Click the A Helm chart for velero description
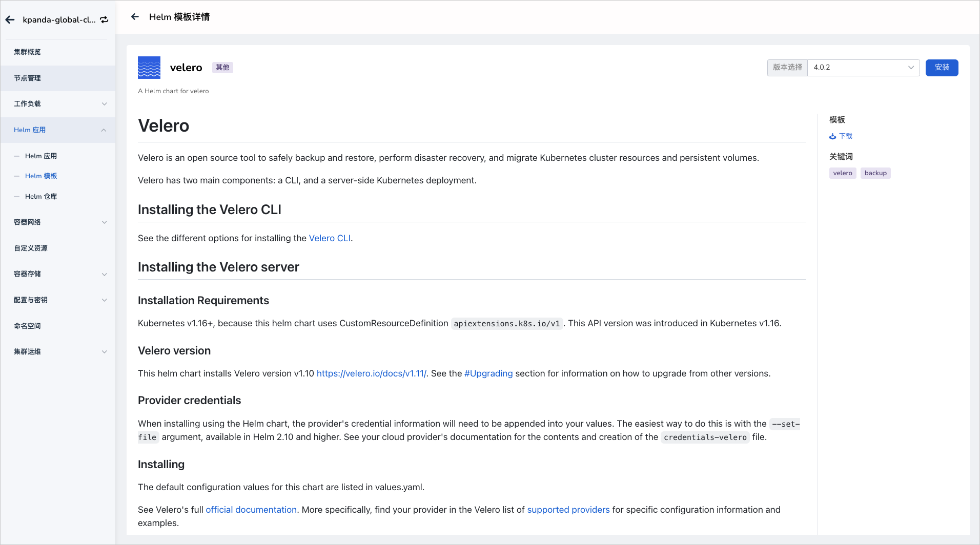This screenshot has height=545, width=980. point(173,91)
